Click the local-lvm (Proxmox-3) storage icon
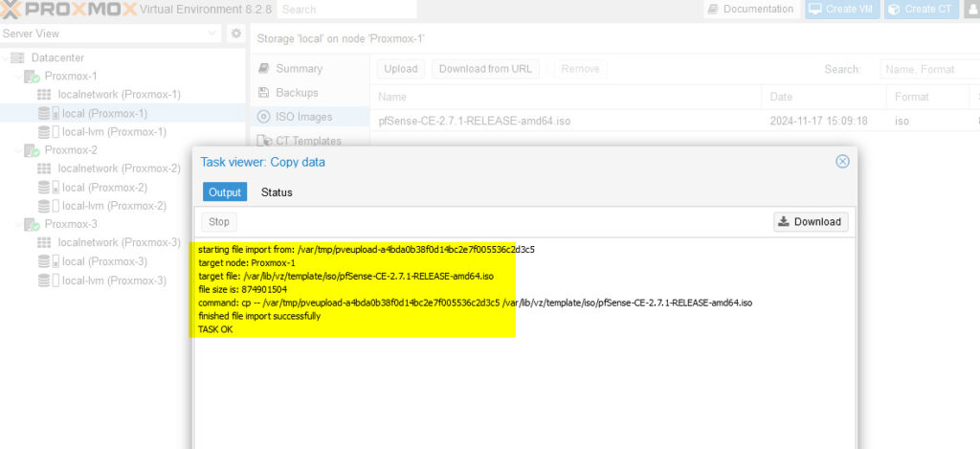The image size is (980, 449). pyautogui.click(x=48, y=281)
